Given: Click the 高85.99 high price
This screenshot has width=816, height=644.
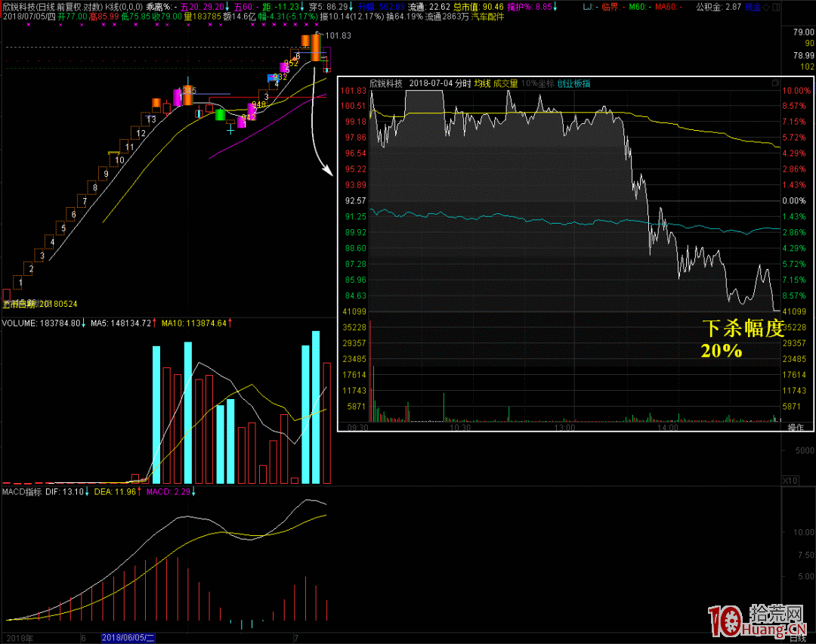Looking at the screenshot, I should (x=104, y=17).
